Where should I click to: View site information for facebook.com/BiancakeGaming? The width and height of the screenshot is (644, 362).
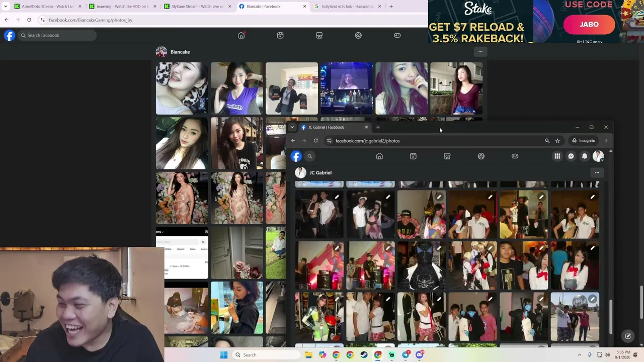click(42, 20)
